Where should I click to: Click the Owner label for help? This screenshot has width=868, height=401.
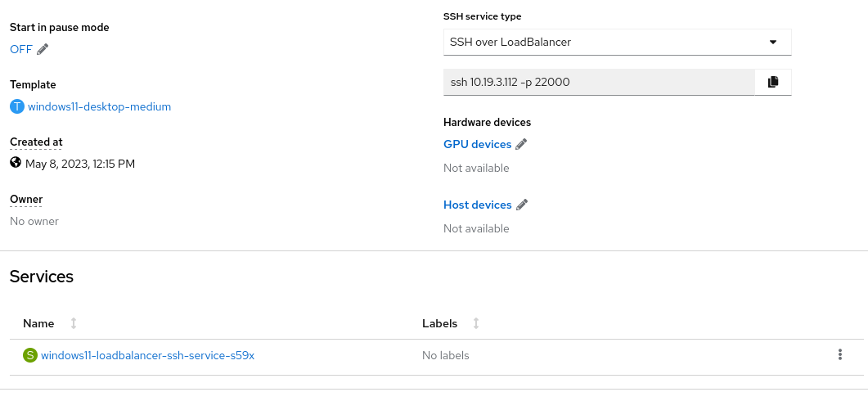[26, 200]
